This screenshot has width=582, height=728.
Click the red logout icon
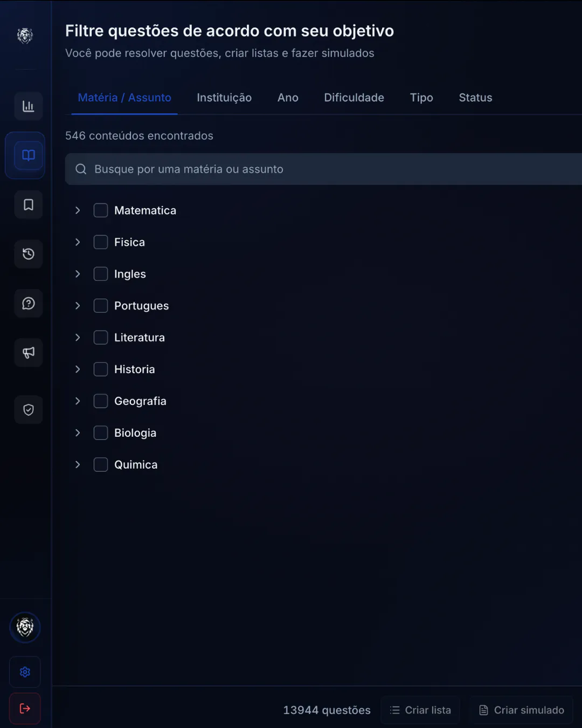click(25, 709)
